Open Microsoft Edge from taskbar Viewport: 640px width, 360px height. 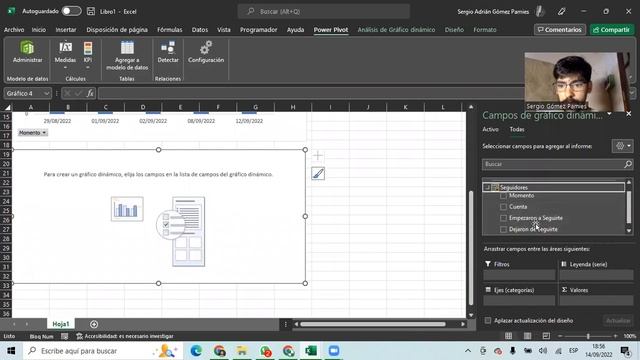pyautogui.click(x=196, y=351)
